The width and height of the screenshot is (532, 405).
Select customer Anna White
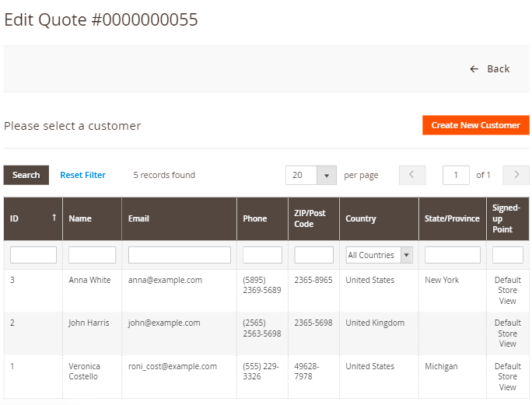89,280
